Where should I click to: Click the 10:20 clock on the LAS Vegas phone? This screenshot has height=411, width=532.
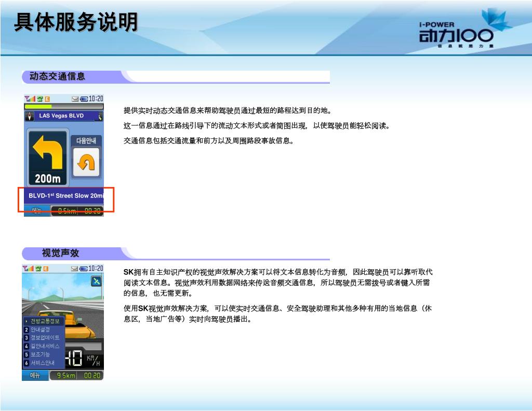point(96,99)
